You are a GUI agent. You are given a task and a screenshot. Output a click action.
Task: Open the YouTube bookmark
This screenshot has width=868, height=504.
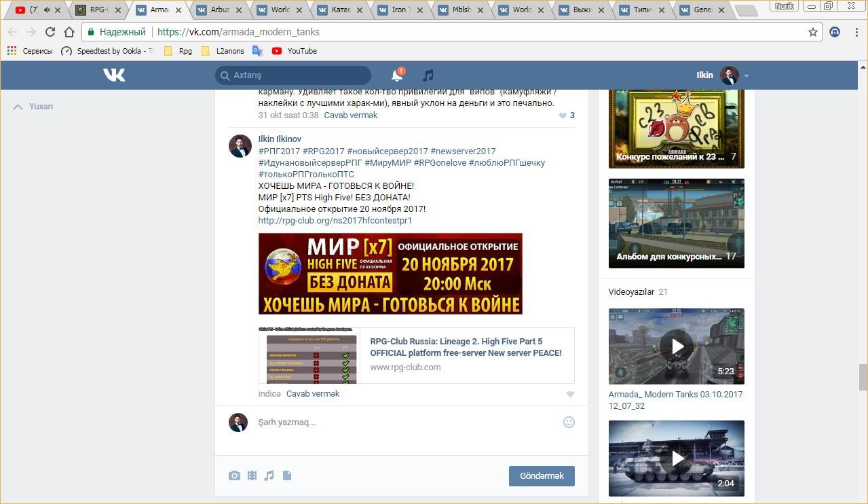pyautogui.click(x=295, y=51)
